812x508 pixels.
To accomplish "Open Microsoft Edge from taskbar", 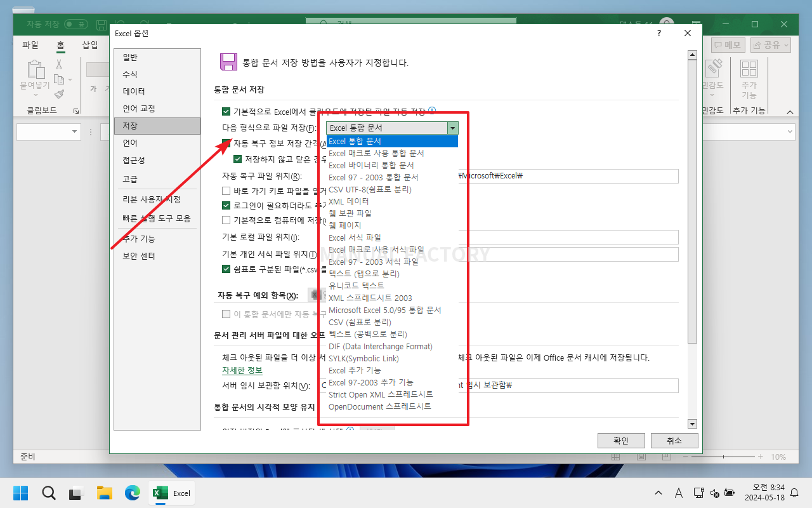I will [132, 493].
